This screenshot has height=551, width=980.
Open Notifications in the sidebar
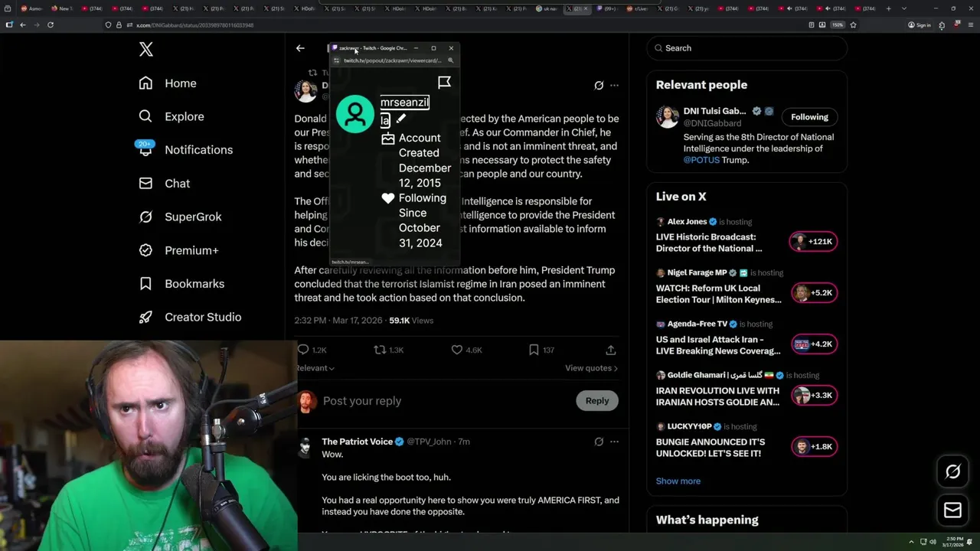click(185, 150)
